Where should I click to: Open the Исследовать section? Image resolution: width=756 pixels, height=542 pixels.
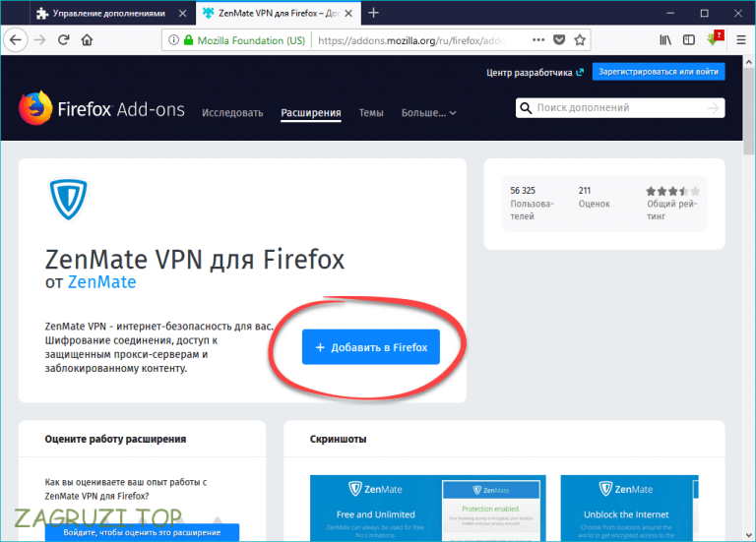232,113
